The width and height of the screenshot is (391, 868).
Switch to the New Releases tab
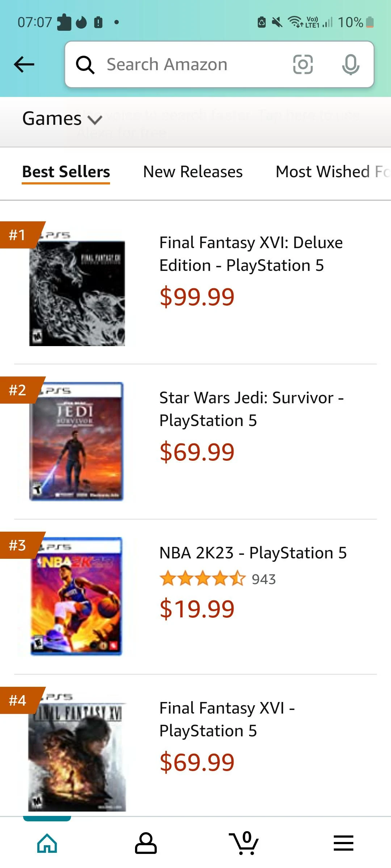pos(192,172)
